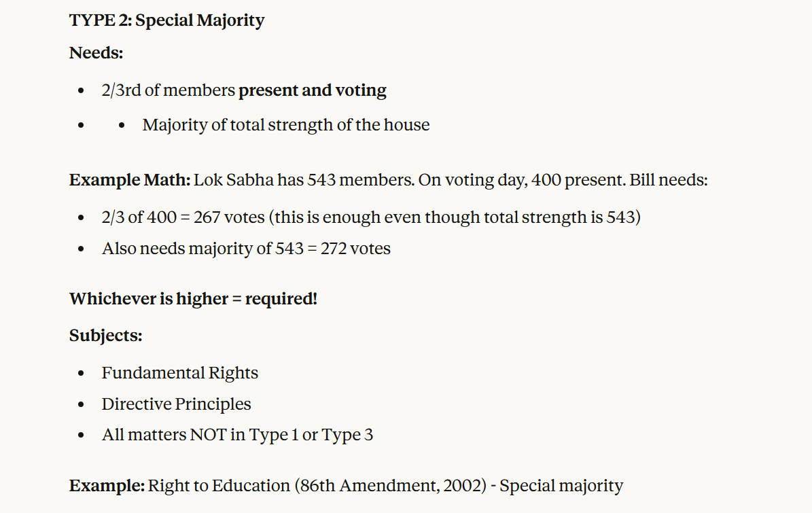Click the parenthetical "this is enough even though" note
The image size is (812, 513).
coord(374,217)
